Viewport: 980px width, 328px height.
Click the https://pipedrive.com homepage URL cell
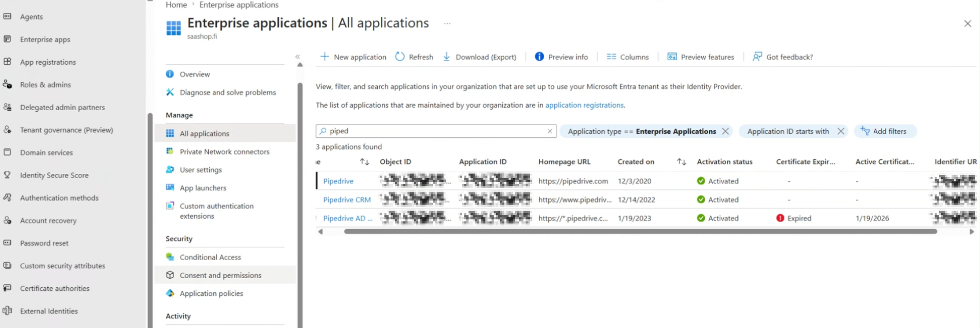click(x=573, y=181)
